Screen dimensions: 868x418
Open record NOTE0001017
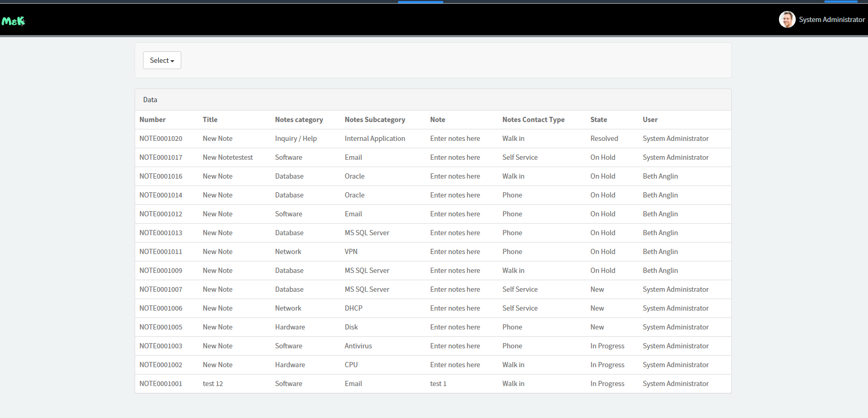tap(161, 157)
